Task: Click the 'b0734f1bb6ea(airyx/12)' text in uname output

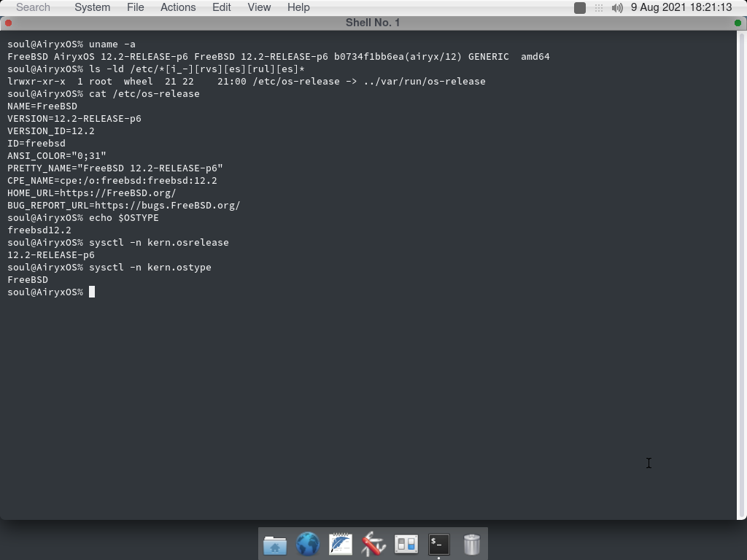Action: coord(398,57)
